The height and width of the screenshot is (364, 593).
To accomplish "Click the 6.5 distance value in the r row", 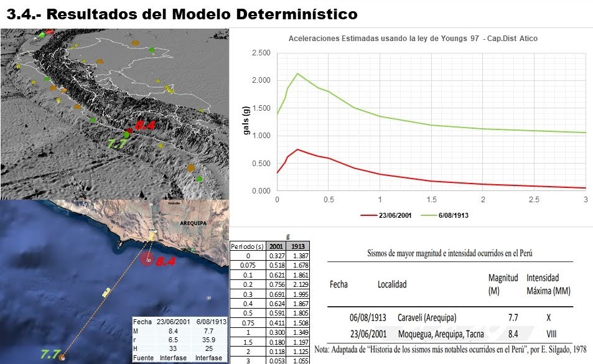I will [173, 340].
